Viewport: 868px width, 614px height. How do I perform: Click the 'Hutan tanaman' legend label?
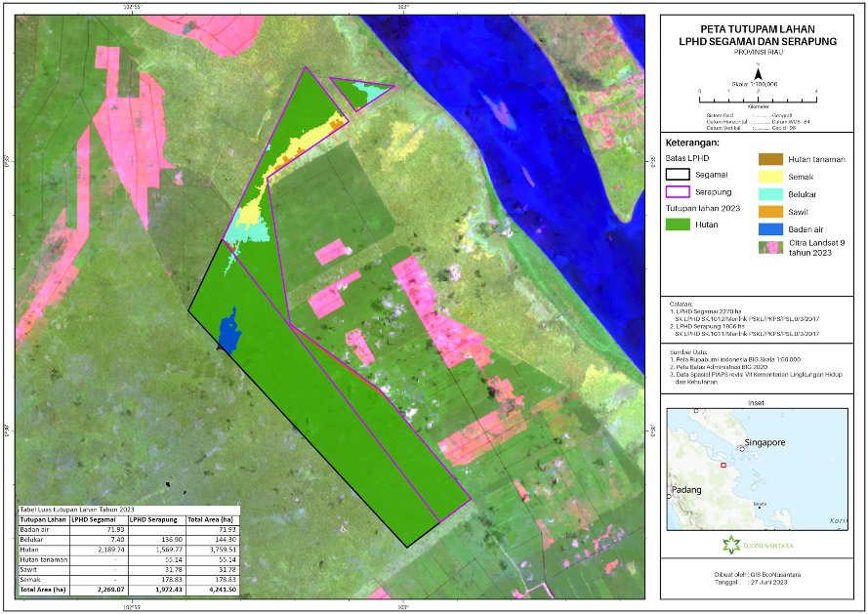(816, 159)
